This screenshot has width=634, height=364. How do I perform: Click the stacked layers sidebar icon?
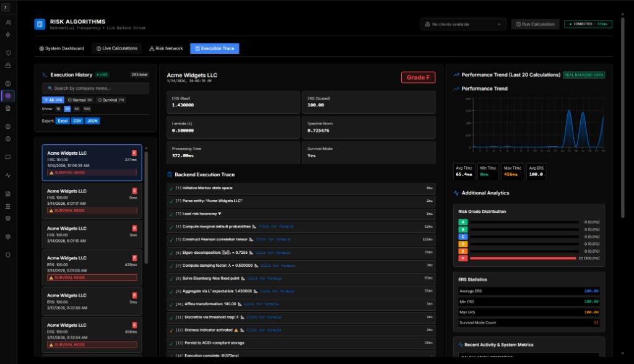tap(8, 218)
